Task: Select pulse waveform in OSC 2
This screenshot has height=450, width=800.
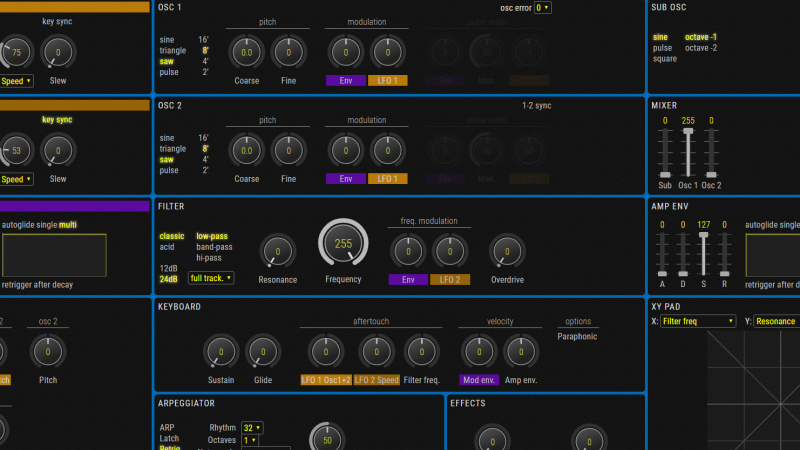Action: point(169,170)
